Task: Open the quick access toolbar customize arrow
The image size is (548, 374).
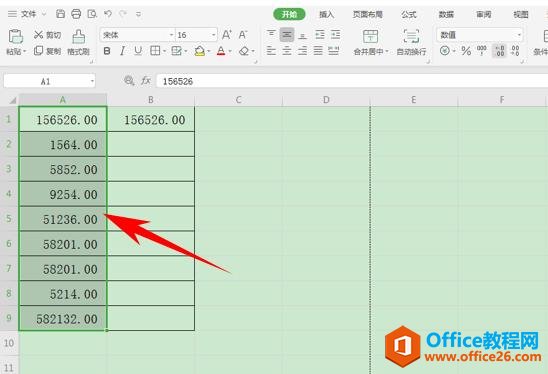Action: [138, 14]
